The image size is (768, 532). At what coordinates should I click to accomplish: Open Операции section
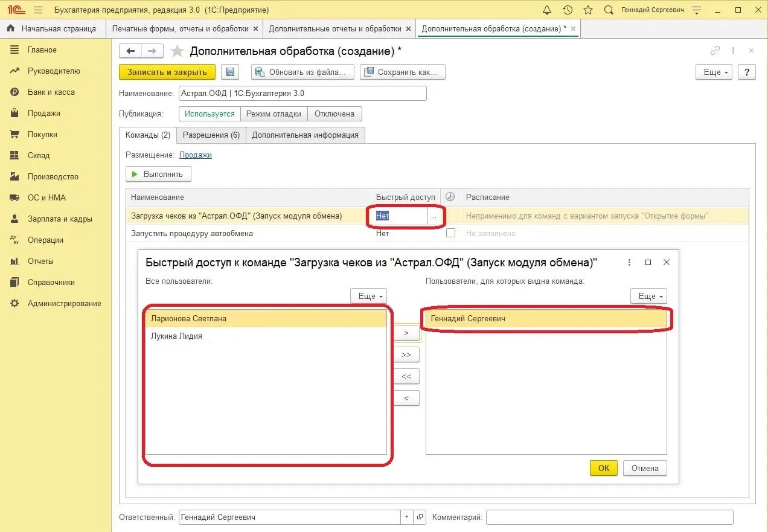coord(45,240)
